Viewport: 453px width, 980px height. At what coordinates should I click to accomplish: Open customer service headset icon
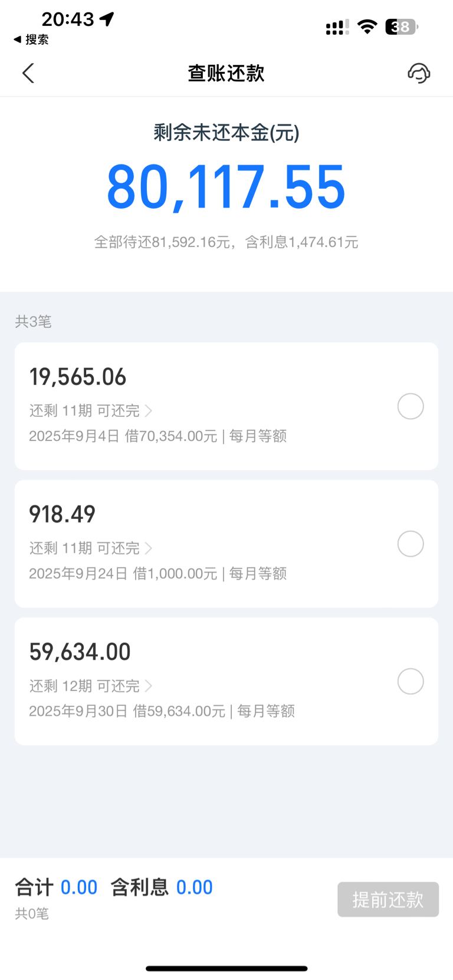419,73
